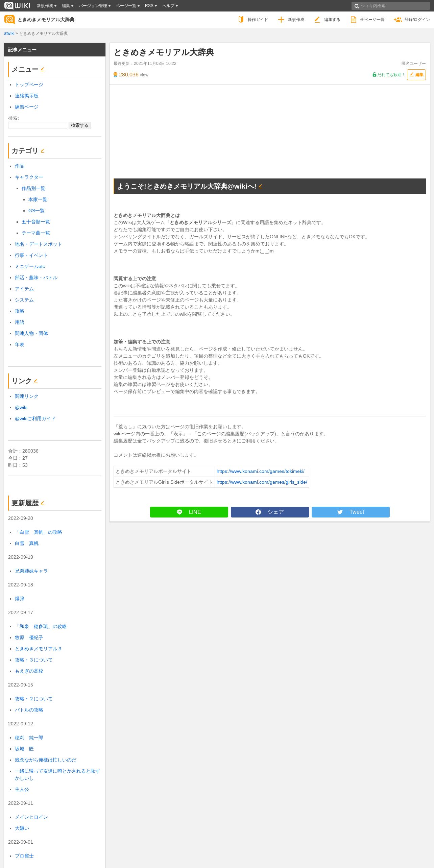Screen dimensions: 434x868
Task: Open the アイテム category
Action: tap(24, 289)
